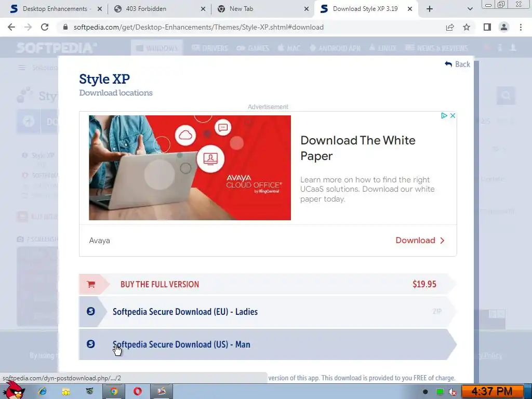Click the Softpedia search magnifier icon
Screen dimensions: 532x399
coord(506,96)
